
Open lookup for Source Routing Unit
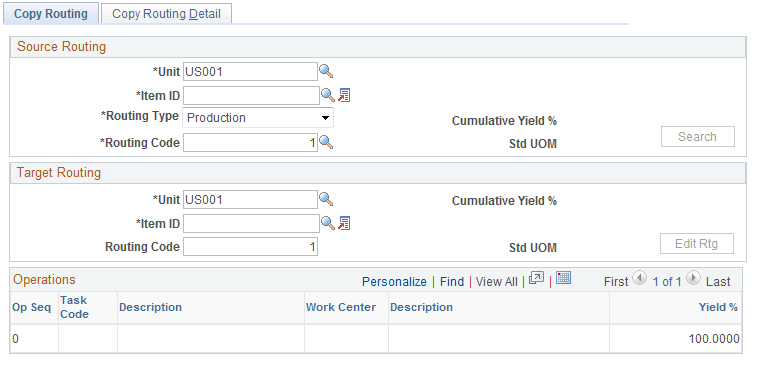click(326, 71)
